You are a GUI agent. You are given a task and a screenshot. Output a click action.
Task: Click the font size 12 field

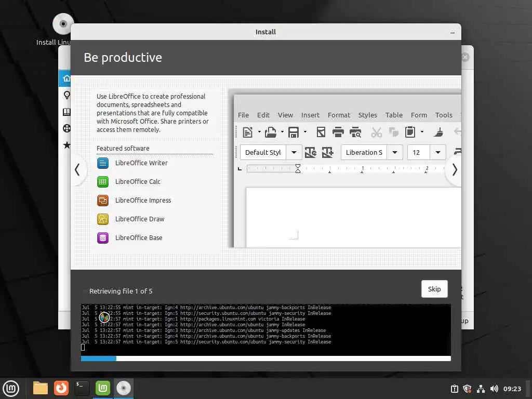419,152
